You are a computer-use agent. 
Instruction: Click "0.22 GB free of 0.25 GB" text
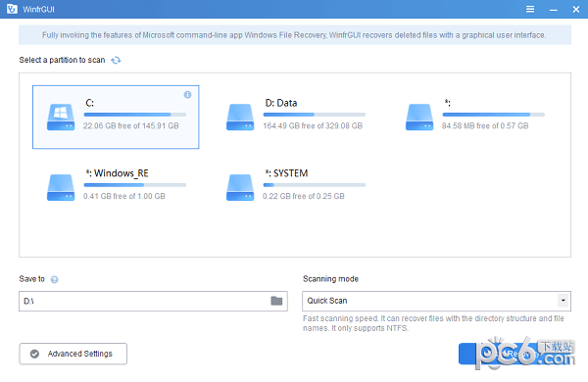[x=304, y=197]
